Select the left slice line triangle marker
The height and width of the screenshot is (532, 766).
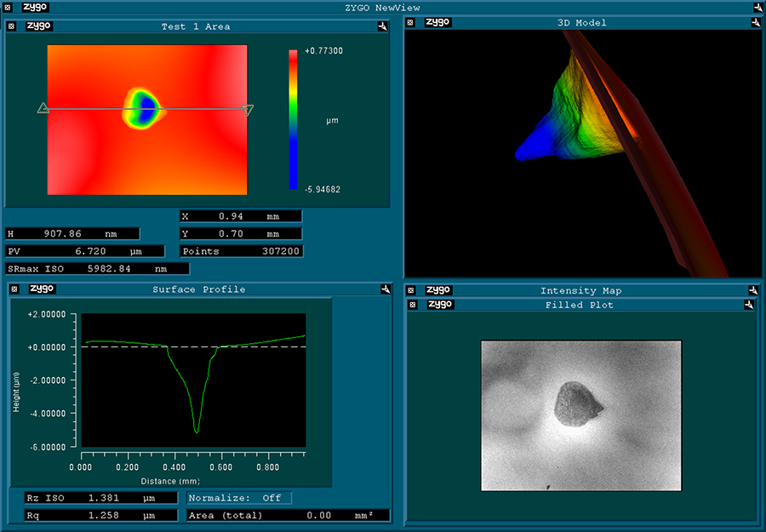coord(43,108)
